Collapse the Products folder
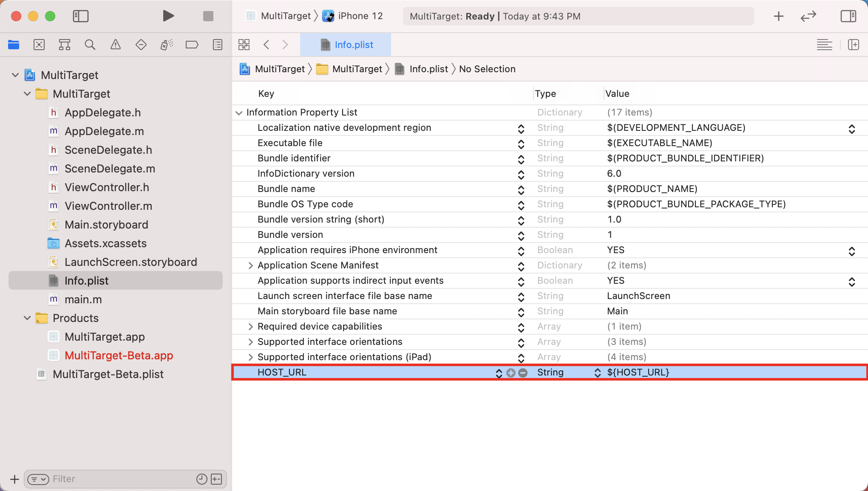 (x=27, y=318)
